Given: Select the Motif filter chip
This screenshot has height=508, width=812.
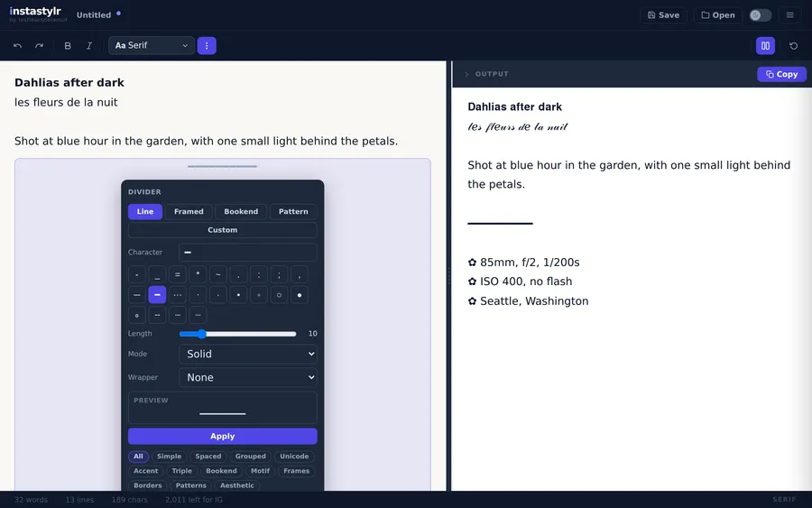Looking at the screenshot, I should [260, 471].
